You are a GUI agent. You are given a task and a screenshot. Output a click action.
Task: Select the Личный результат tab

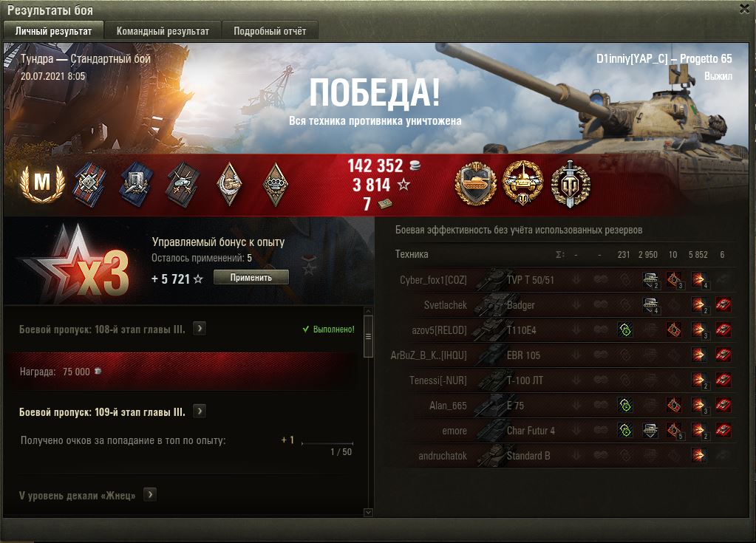tap(53, 31)
